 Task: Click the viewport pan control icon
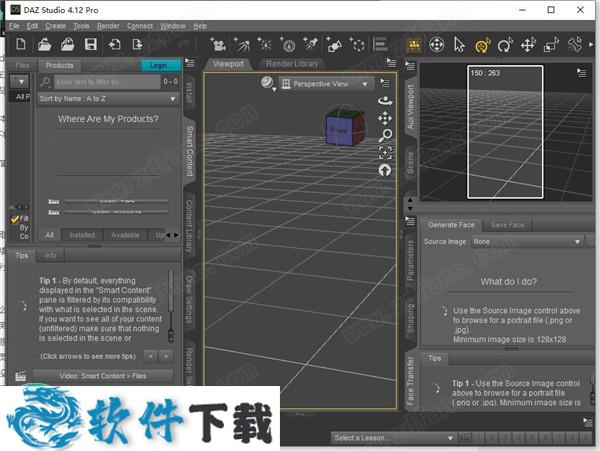(x=385, y=118)
